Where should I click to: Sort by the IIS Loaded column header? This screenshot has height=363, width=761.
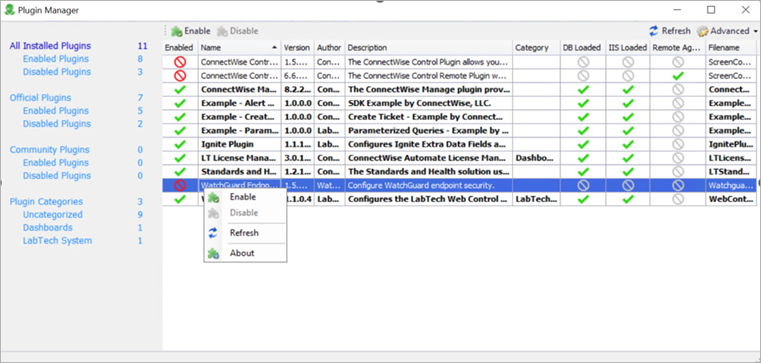(628, 48)
